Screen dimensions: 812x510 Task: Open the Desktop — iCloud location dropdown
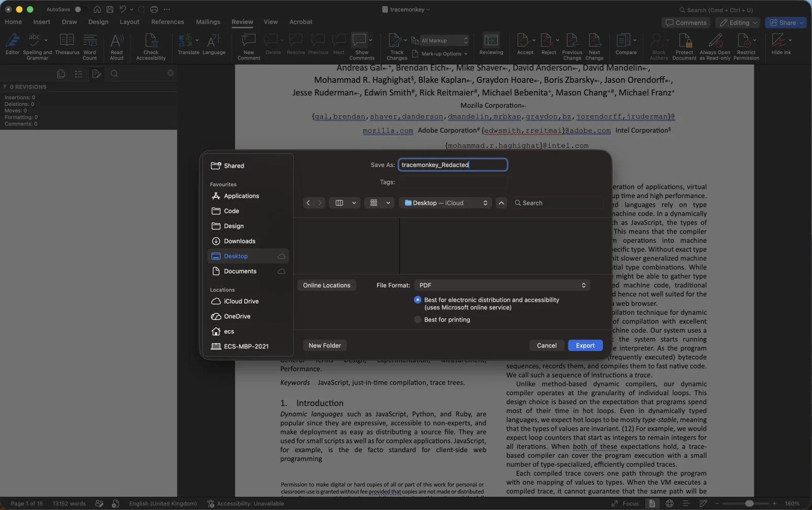click(x=445, y=203)
